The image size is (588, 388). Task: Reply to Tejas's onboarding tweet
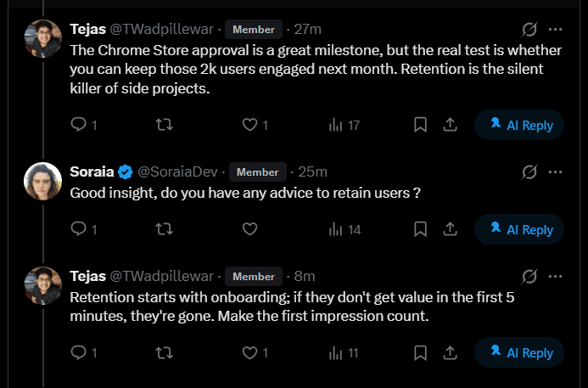pyautogui.click(x=78, y=353)
